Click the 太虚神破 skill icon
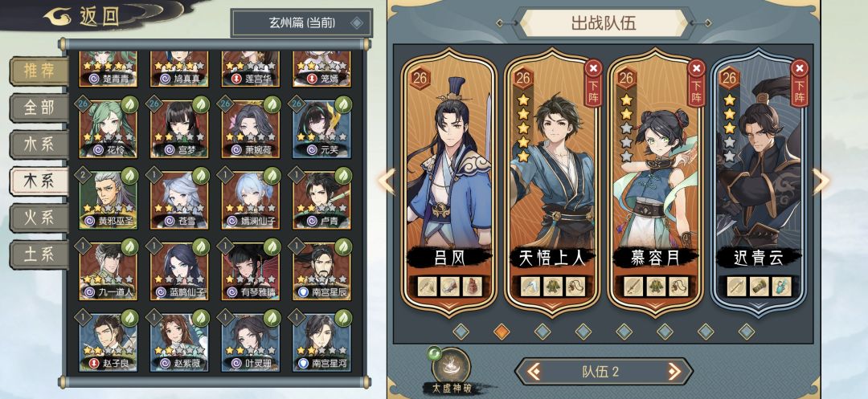Screen dimensions: 868x399 (x=451, y=365)
